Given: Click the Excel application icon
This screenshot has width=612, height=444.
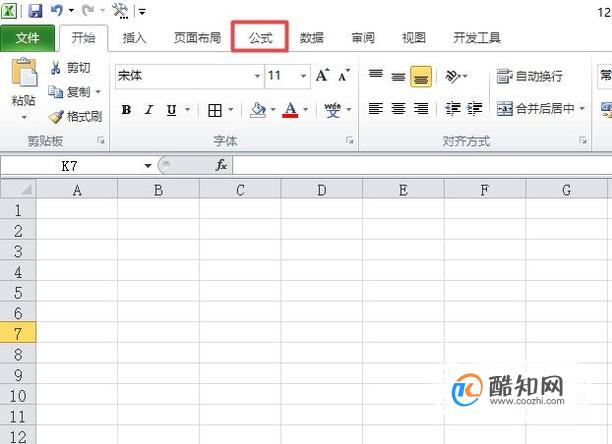Looking at the screenshot, I should tap(9, 11).
